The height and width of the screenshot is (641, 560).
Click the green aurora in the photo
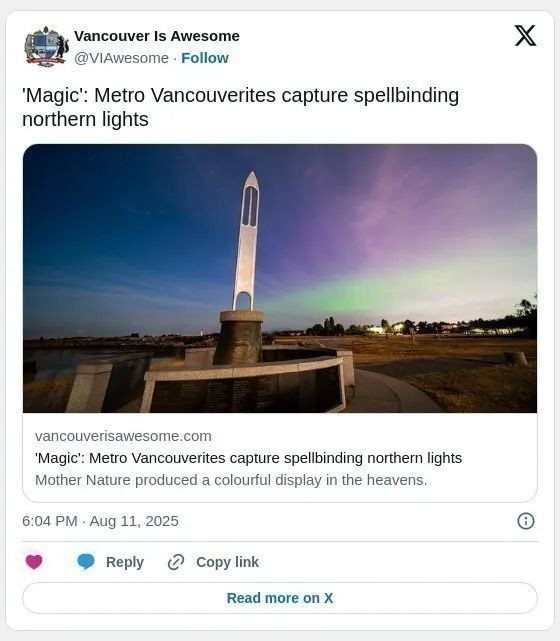368,292
